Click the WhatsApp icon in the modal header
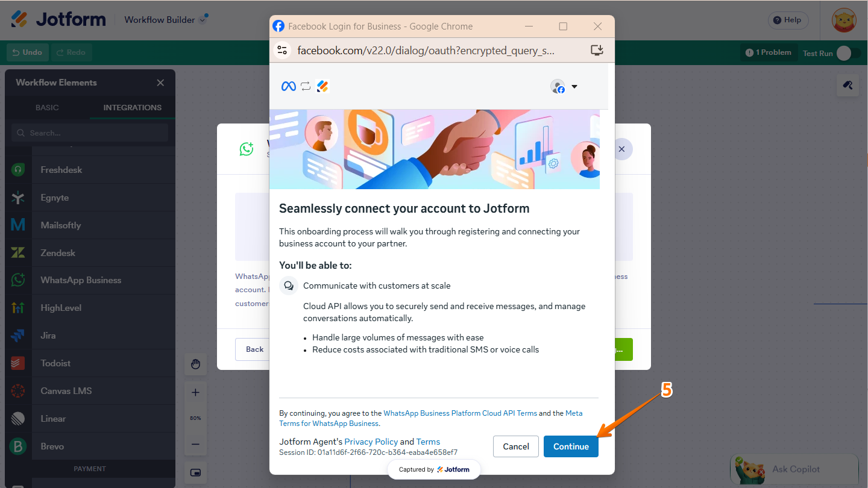The image size is (868, 488). pyautogui.click(x=247, y=149)
